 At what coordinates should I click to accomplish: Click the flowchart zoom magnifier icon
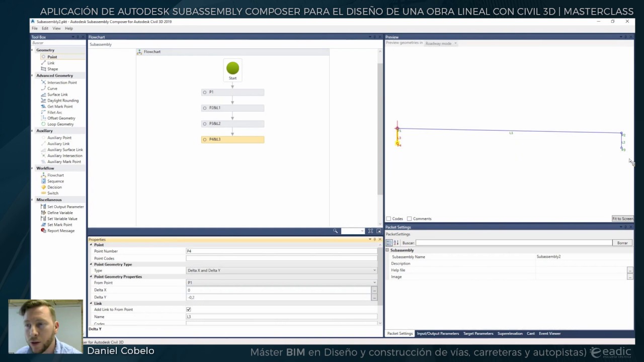336,231
